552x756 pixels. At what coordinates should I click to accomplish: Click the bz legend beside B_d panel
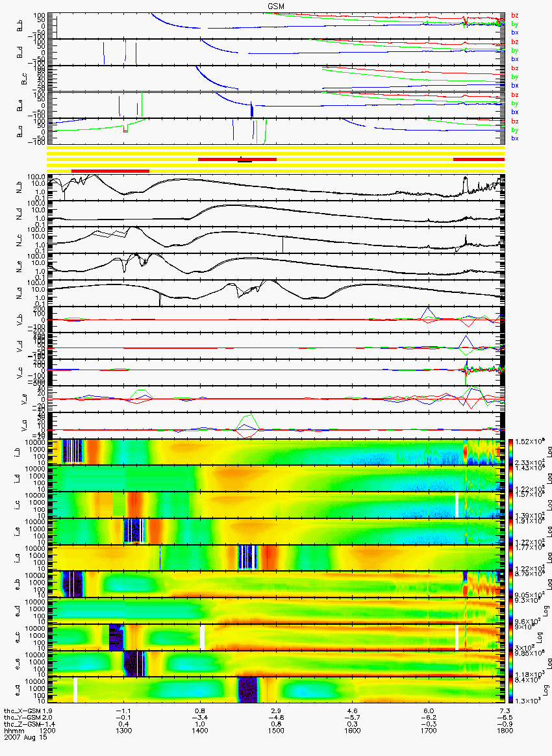click(514, 42)
